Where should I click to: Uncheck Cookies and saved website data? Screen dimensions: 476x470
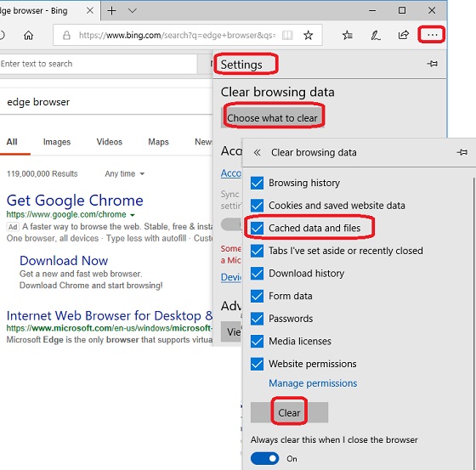257,206
